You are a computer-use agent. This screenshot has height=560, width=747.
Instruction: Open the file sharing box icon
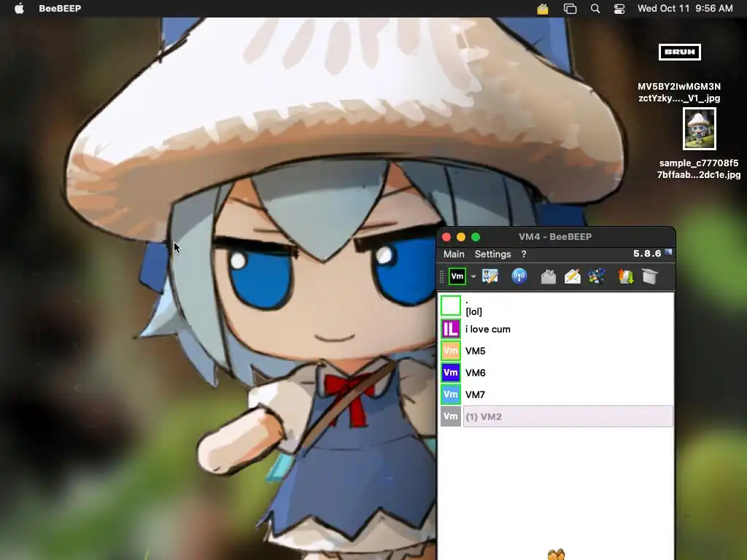coord(650,276)
